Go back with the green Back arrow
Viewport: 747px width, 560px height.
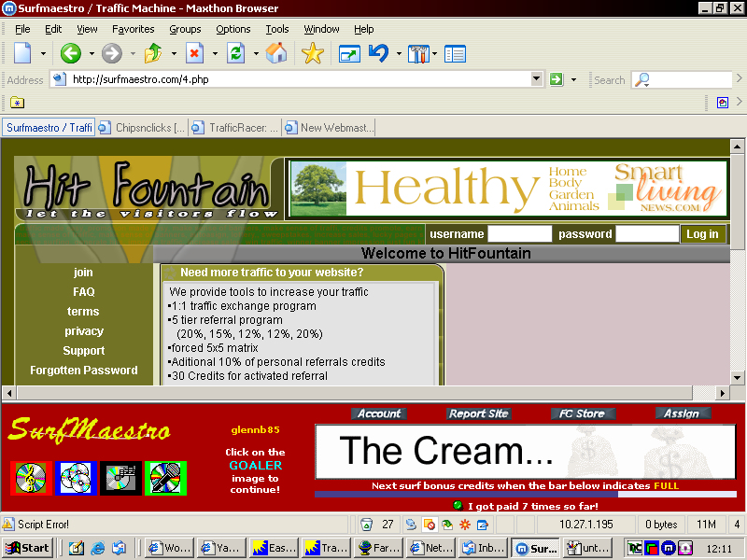[71, 53]
